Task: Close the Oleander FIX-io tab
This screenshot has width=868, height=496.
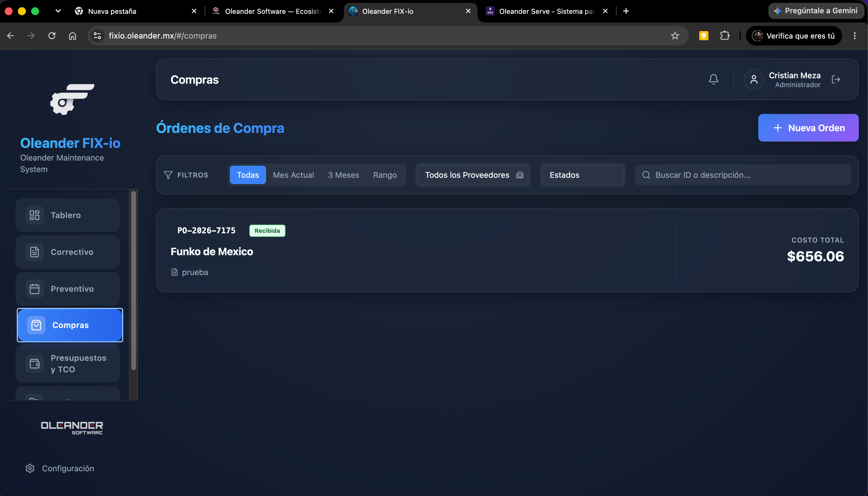Action: (x=468, y=11)
